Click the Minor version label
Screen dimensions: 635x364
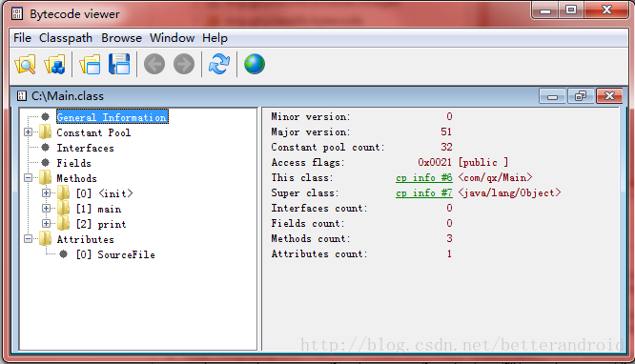point(311,116)
